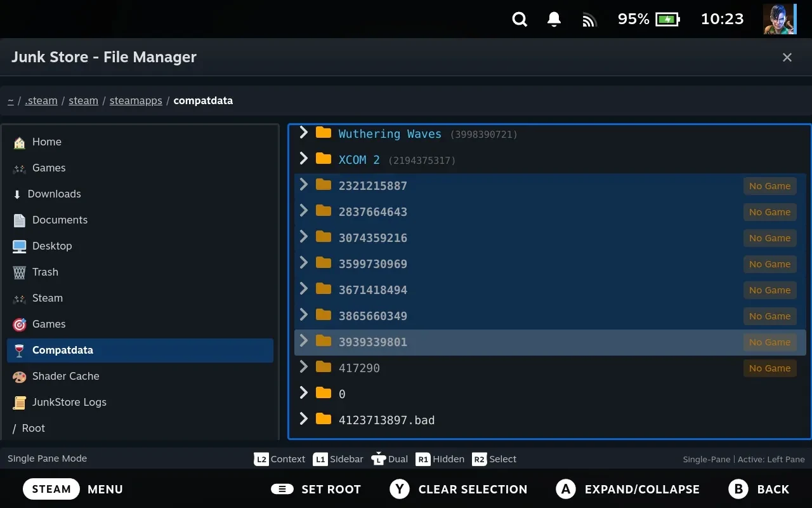Click the JunkStore Logs scroll icon
Screen dimensions: 812x508
(x=20, y=403)
